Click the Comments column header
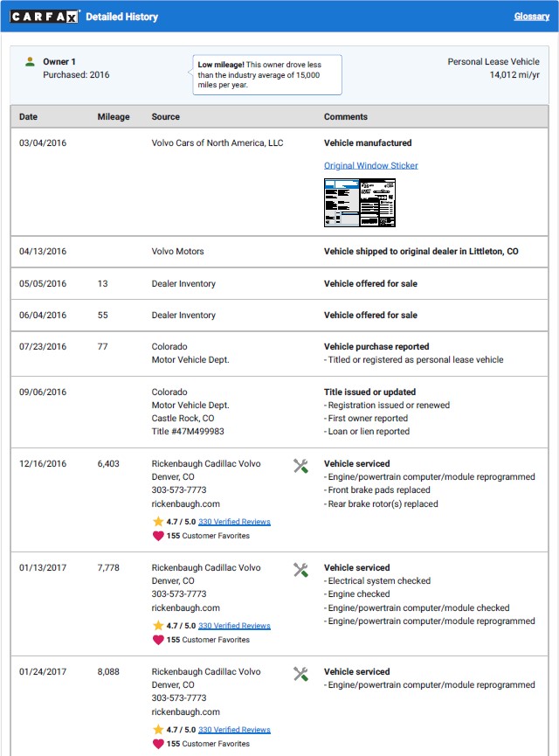Image resolution: width=559 pixels, height=756 pixels. [x=346, y=117]
